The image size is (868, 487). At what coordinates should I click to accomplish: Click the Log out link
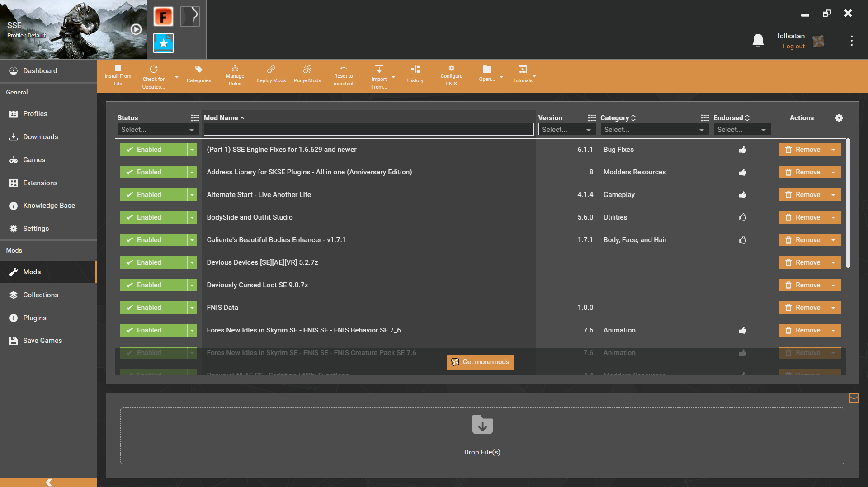click(793, 46)
